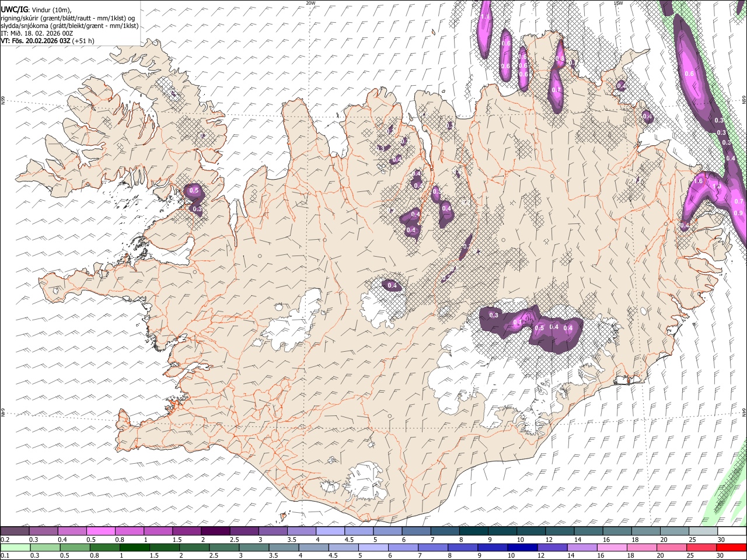Click the valid time text 'VT: Fös. 20.02.2026 03Z'
This screenshot has height=560, width=747.
(x=36, y=41)
